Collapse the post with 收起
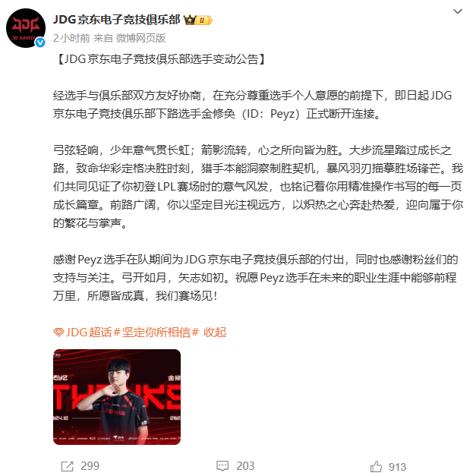Image resolution: width=473 pixels, height=476 pixels. (x=215, y=332)
